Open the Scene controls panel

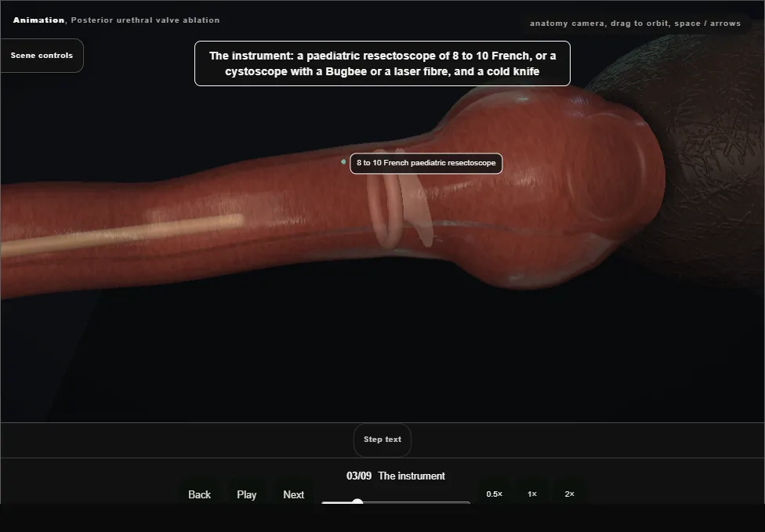point(42,56)
